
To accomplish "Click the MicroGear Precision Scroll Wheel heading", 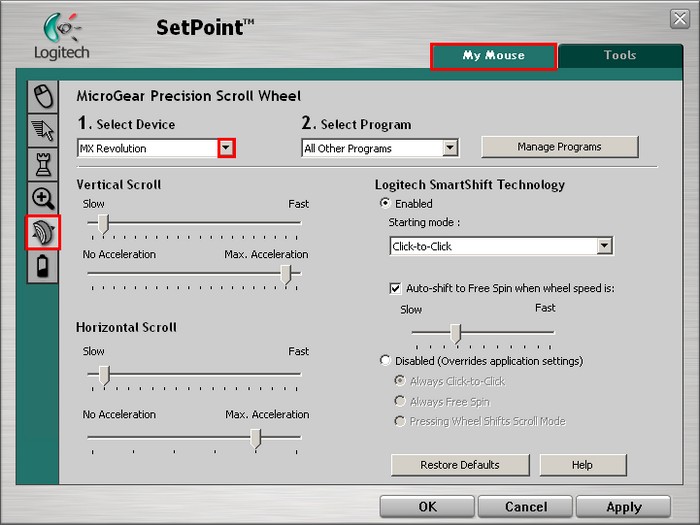I will tap(189, 96).
